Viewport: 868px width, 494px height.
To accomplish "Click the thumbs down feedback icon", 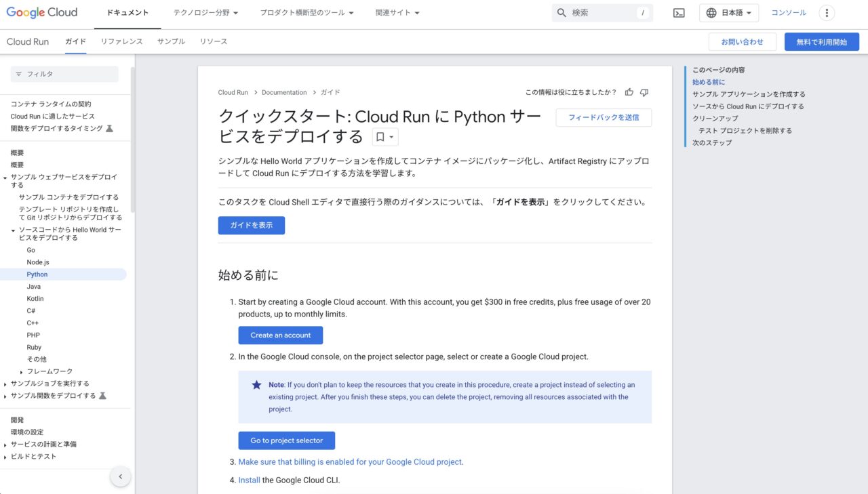I will click(644, 92).
